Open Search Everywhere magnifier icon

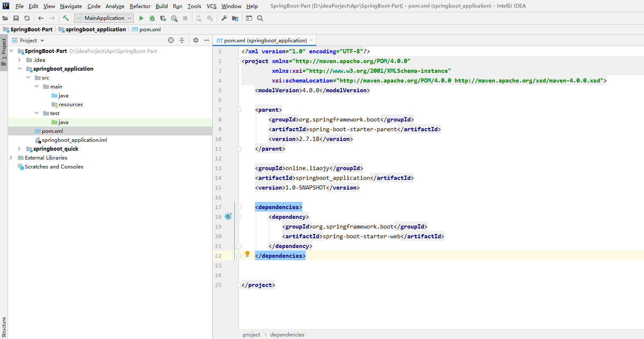[260, 18]
